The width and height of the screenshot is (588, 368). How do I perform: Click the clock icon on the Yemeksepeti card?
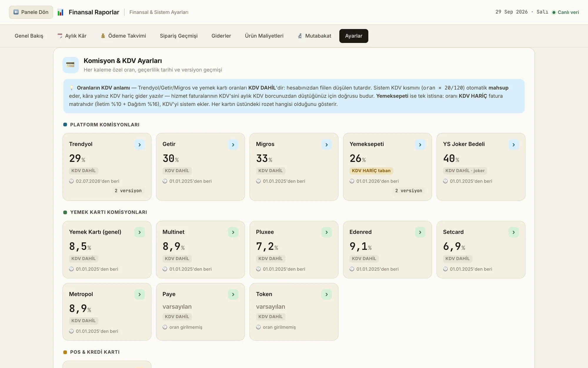pos(352,181)
